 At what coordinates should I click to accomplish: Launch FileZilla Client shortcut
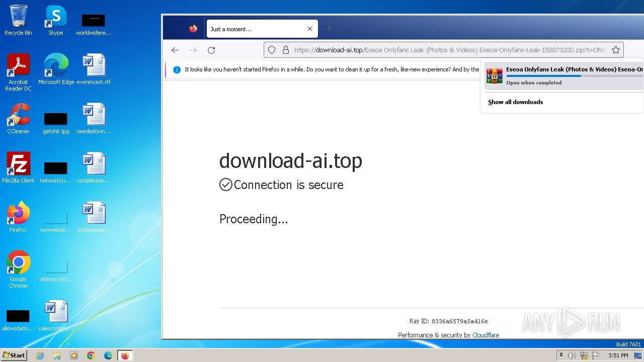(x=18, y=167)
